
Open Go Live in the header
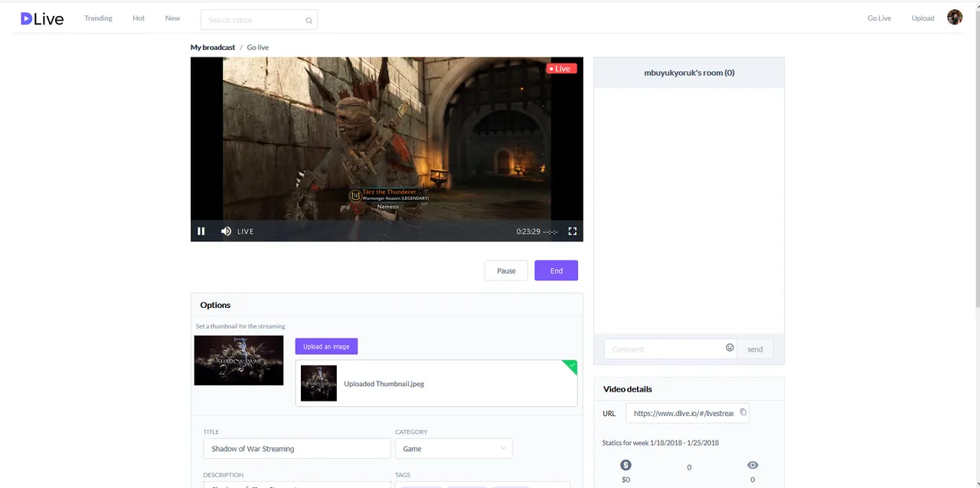point(879,18)
